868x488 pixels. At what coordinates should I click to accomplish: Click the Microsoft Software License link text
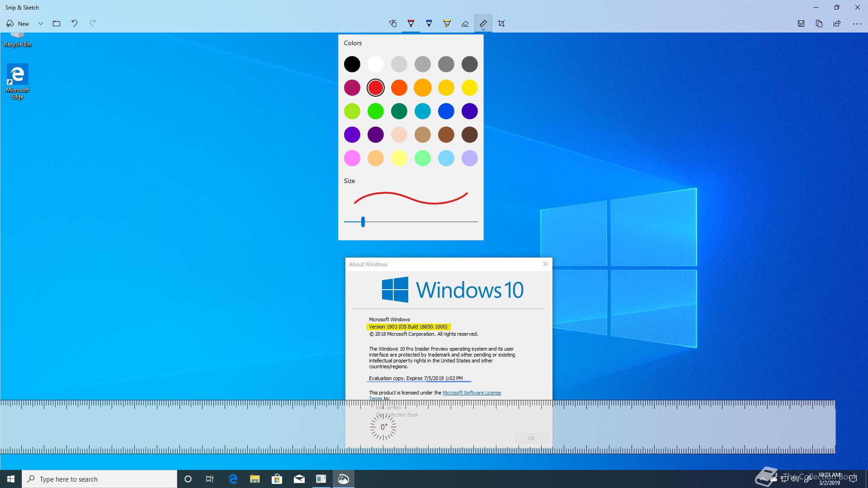click(472, 393)
